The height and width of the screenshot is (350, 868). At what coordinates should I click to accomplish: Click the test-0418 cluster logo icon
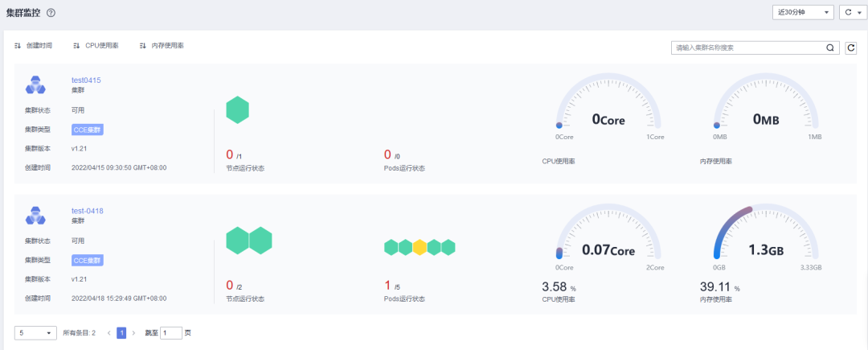(x=35, y=216)
